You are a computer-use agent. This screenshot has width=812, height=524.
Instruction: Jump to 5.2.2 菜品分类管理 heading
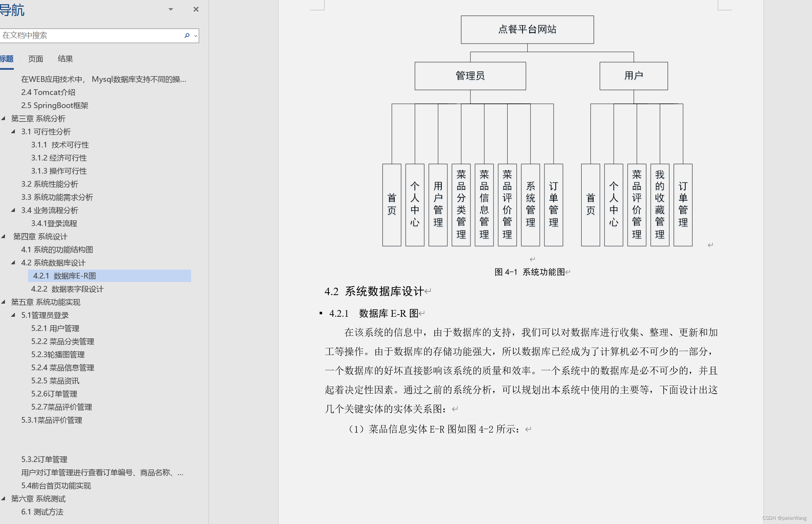[63, 341]
